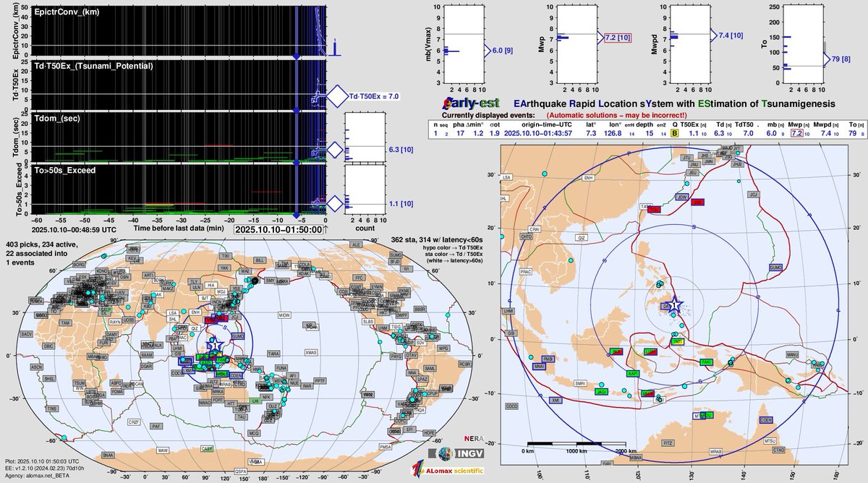This screenshot has height=483, width=868.
Task: Select FITZ station on regional map
Action: [668, 442]
